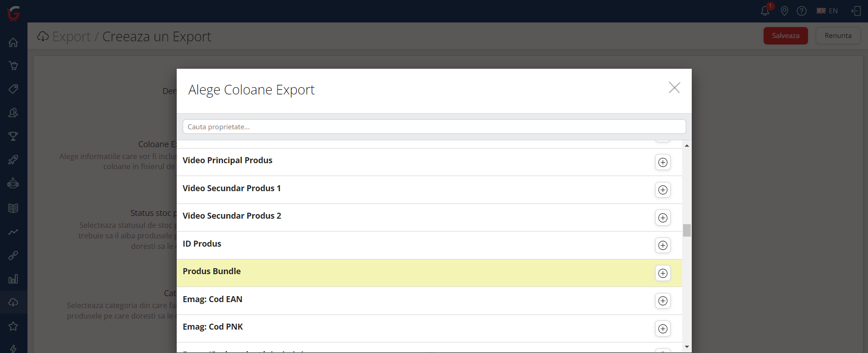
Task: Close the Alege Coloane Export dialog
Action: (x=674, y=88)
